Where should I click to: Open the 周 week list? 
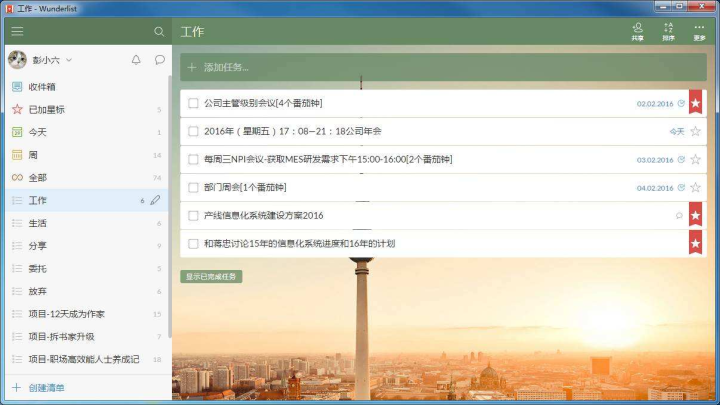pyautogui.click(x=87, y=155)
